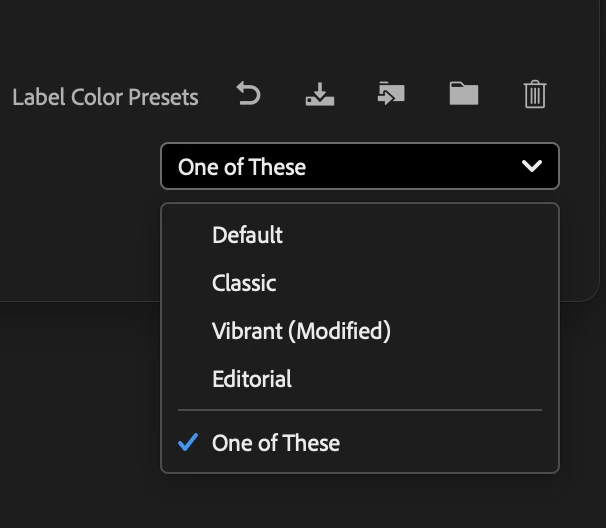Click the divider line in the preset menu
Screen dimensions: 606x528
pyautogui.click(x=360, y=410)
